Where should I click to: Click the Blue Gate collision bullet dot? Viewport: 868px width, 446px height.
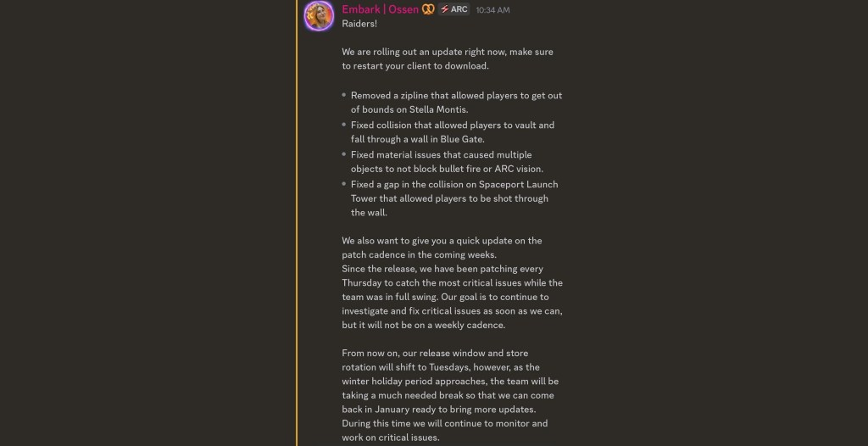[x=344, y=125]
